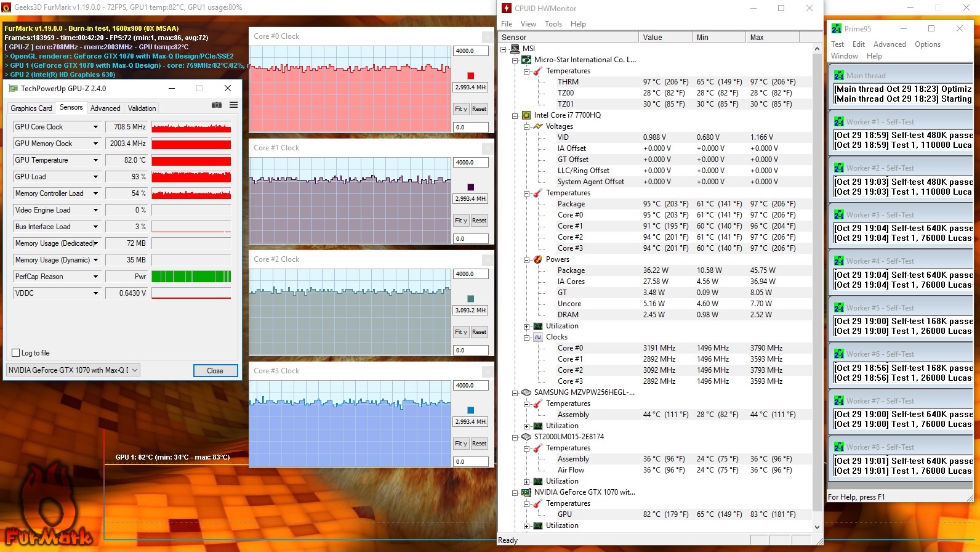Click the Worker #4 Self-Test window icon
The width and height of the screenshot is (980, 552).
(x=839, y=261)
